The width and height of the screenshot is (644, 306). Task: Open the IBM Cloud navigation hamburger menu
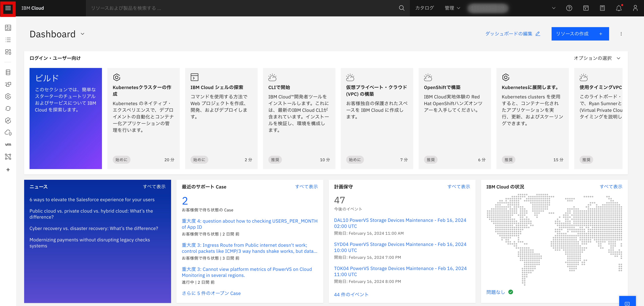pyautogui.click(x=8, y=8)
